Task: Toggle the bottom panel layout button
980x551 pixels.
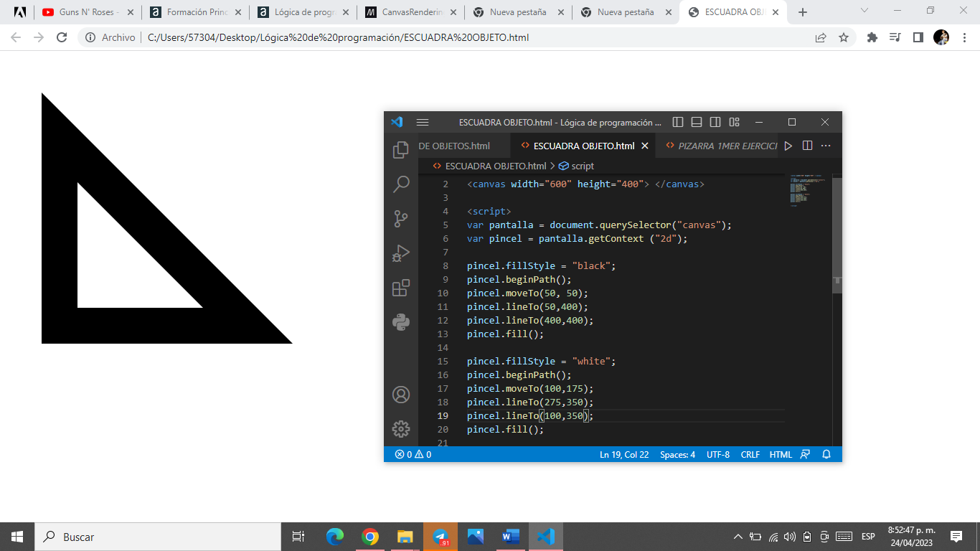Action: click(697, 122)
